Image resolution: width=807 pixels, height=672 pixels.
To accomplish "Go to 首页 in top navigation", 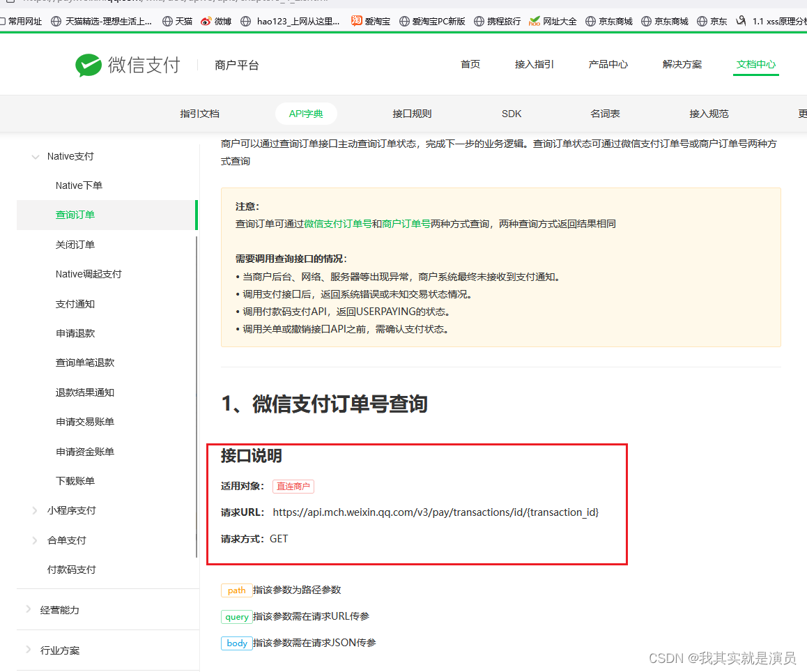I will pyautogui.click(x=470, y=64).
